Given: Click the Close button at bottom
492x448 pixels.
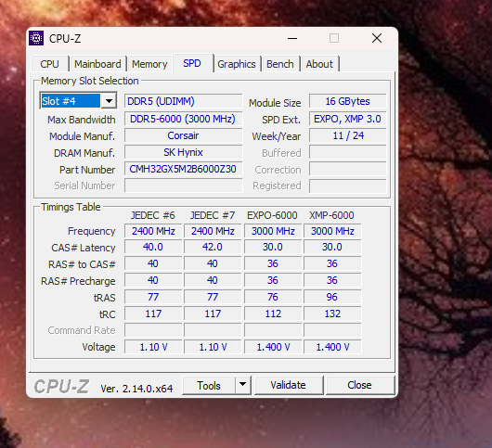Looking at the screenshot, I should click(x=359, y=385).
